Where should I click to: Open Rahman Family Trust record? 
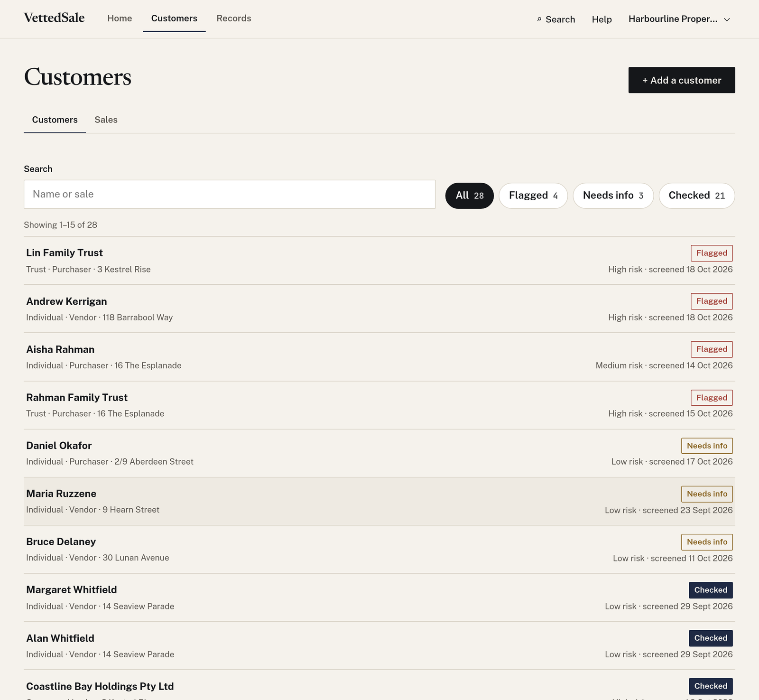click(x=379, y=405)
